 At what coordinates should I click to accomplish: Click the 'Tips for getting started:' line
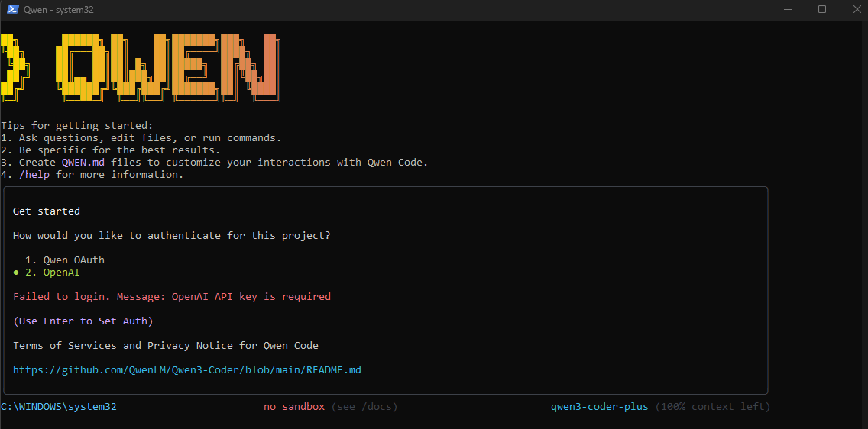tap(76, 126)
